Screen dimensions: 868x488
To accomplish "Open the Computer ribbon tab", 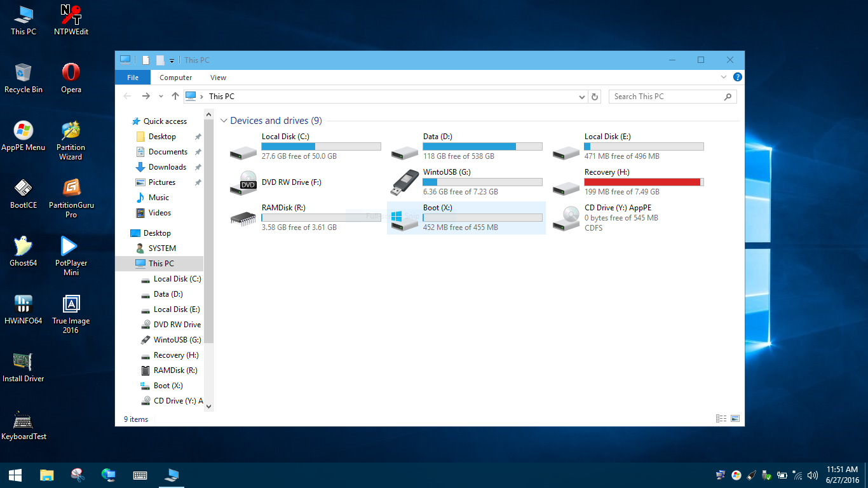I will [x=176, y=78].
